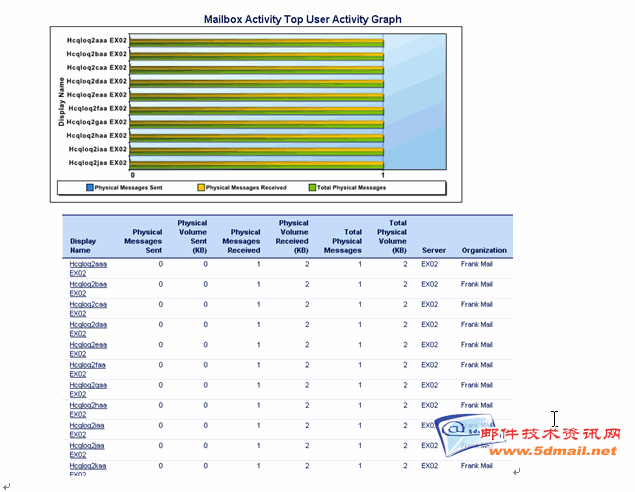This screenshot has height=492, width=635.
Task: Open the Hcqloq2aaa EX02 link in table
Action: click(x=88, y=268)
